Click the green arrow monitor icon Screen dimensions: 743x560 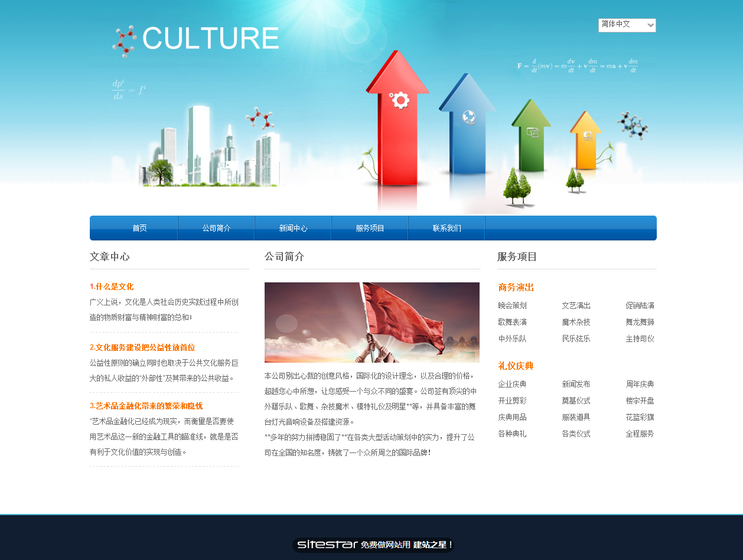[x=533, y=132]
